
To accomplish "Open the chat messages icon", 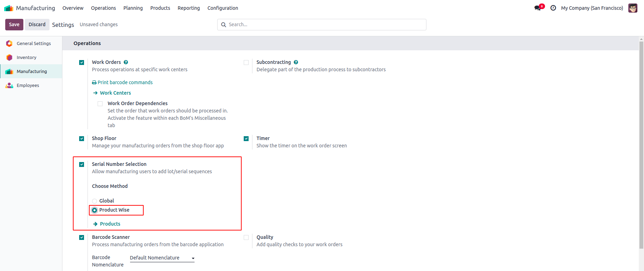I will (538, 8).
